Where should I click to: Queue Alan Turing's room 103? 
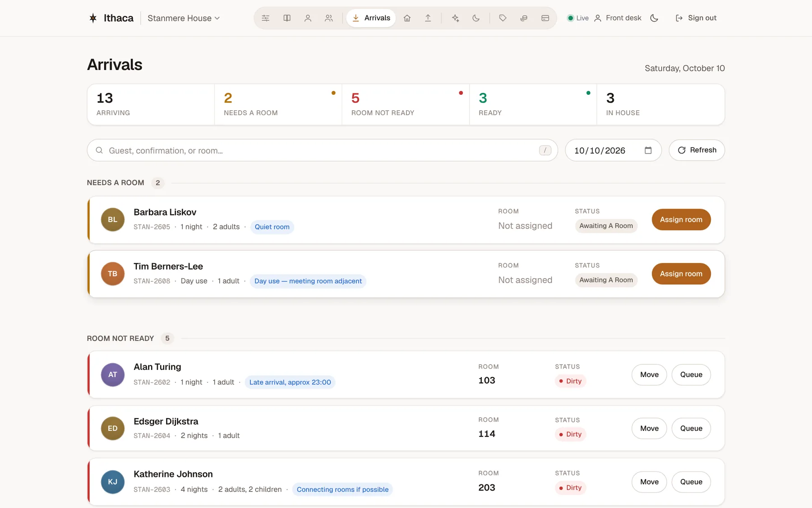(x=691, y=375)
